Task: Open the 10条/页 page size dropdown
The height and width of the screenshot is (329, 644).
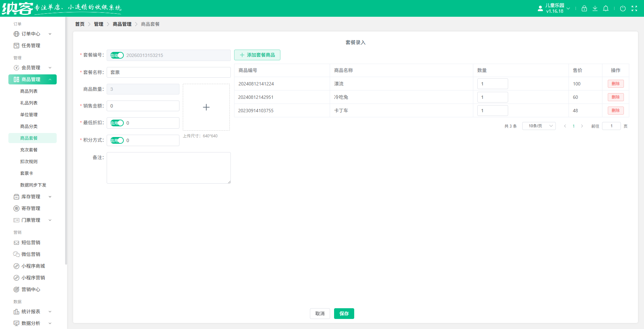Action: click(539, 126)
